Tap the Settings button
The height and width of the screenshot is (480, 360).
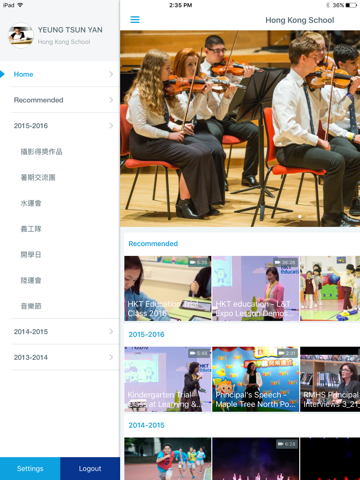point(30,469)
